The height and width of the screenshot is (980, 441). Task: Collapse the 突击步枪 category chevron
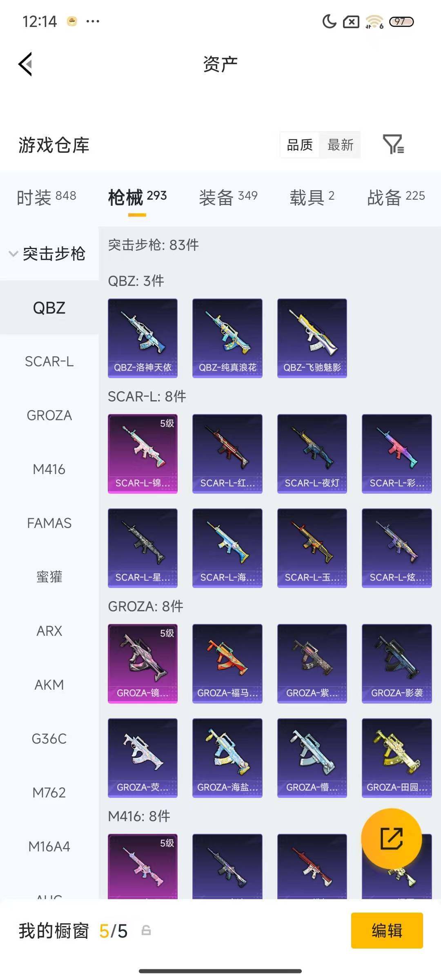(13, 254)
